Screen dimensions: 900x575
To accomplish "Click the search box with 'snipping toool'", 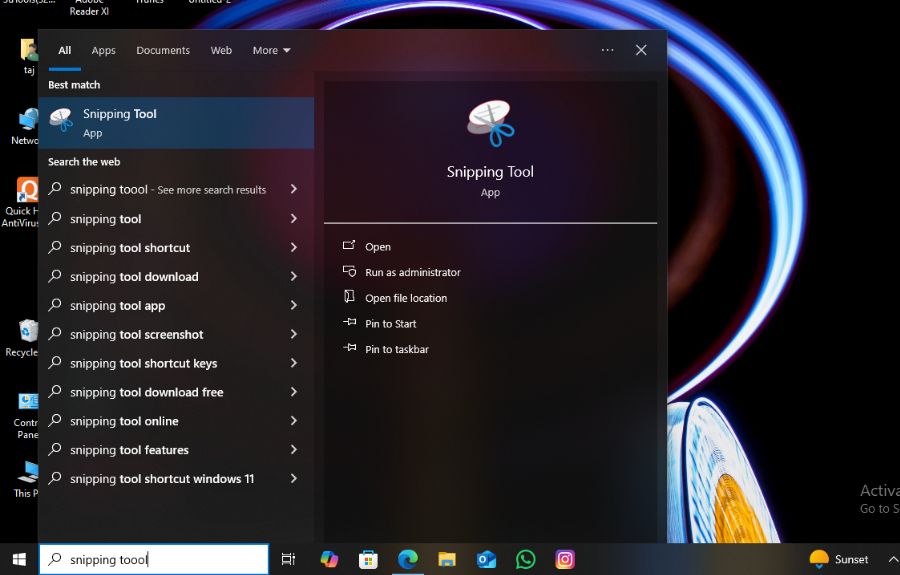I will coord(154,559).
